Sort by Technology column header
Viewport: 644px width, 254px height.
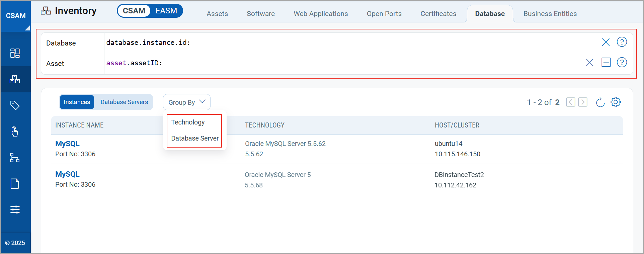click(x=264, y=125)
